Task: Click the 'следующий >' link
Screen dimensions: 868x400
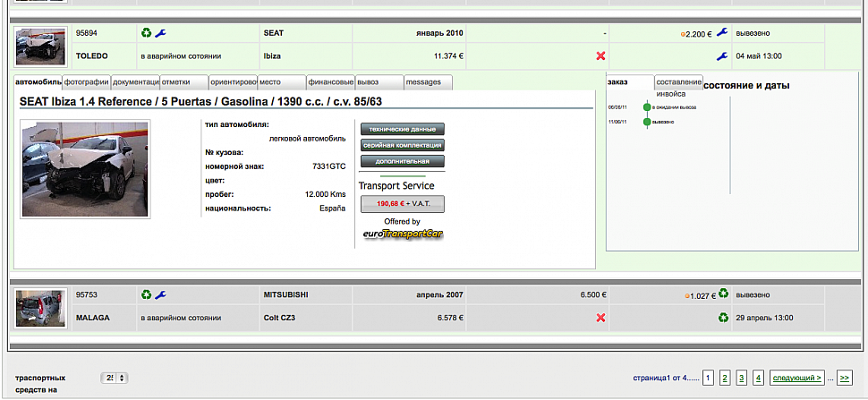Action: [x=797, y=378]
